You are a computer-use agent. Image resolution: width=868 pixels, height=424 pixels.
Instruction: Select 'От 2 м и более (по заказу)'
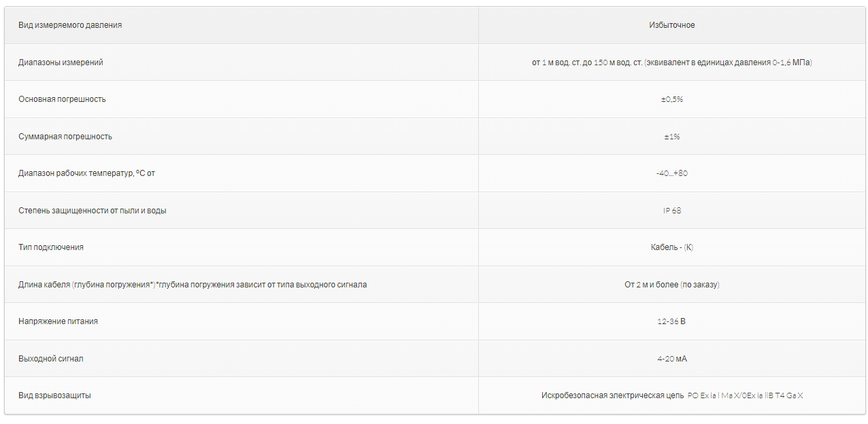tap(671, 285)
